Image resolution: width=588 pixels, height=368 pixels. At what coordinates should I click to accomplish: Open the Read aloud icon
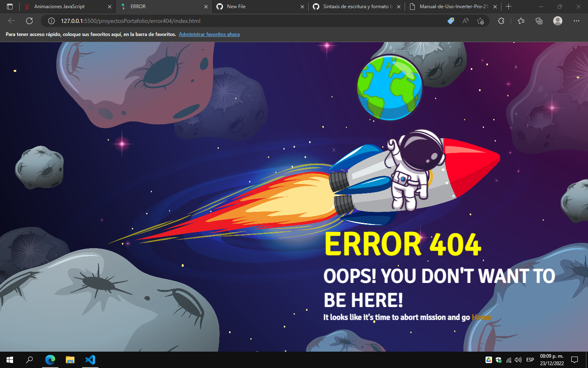coord(465,21)
